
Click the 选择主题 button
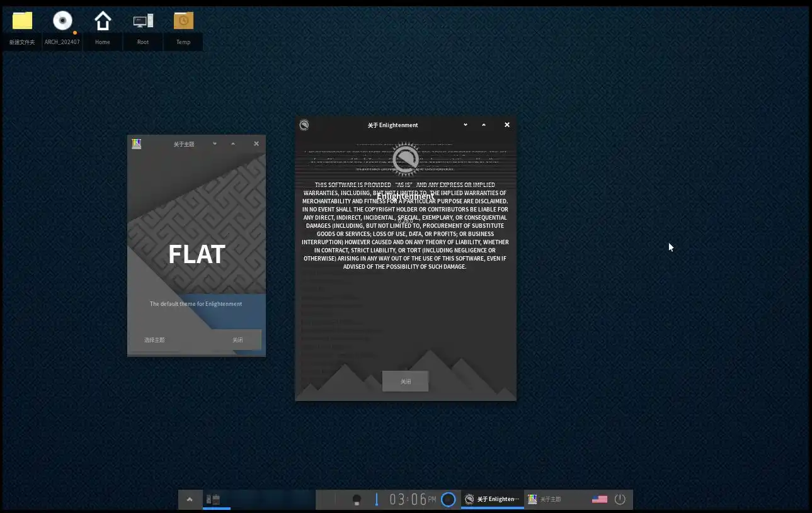[x=154, y=340]
